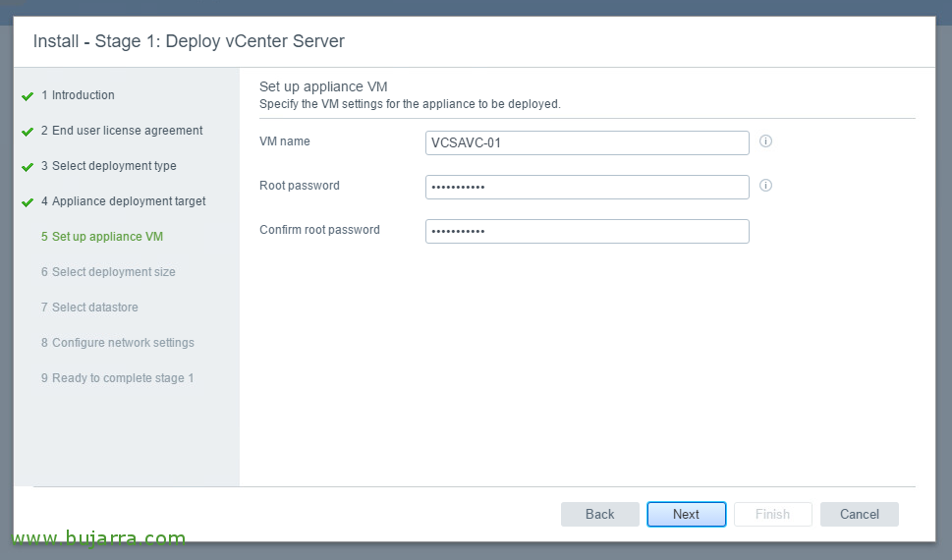Select step 8 Configure network settings
This screenshot has height=560, width=952.
(x=118, y=343)
